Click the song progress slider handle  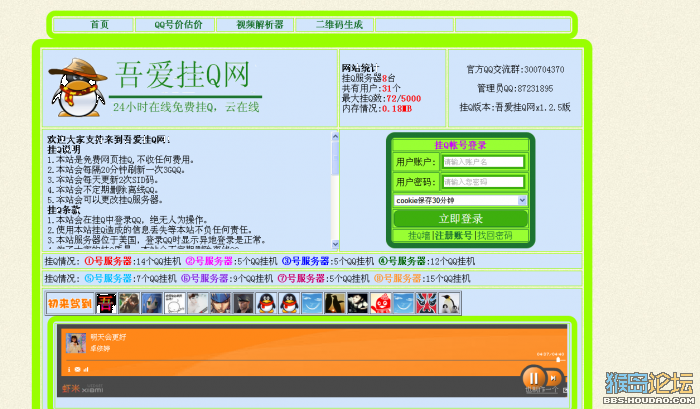[558, 360]
